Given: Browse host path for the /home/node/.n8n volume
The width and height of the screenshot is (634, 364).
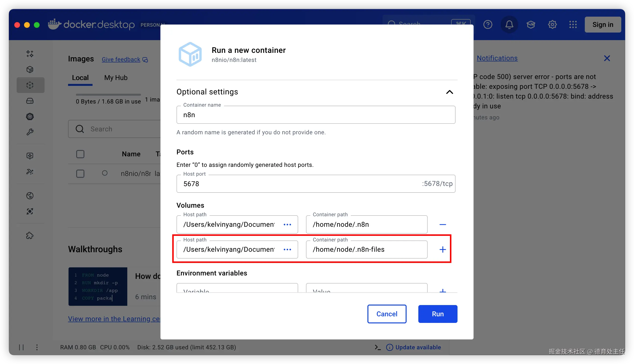Looking at the screenshot, I should (x=287, y=225).
